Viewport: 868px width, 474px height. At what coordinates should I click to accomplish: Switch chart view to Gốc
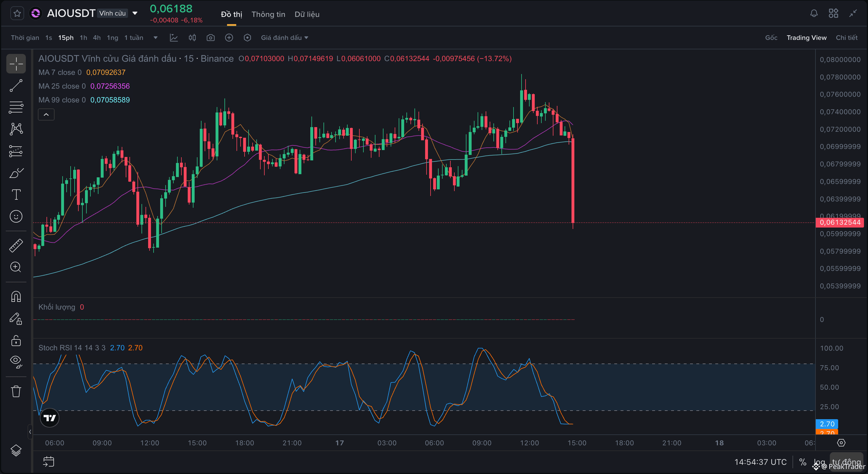point(771,38)
